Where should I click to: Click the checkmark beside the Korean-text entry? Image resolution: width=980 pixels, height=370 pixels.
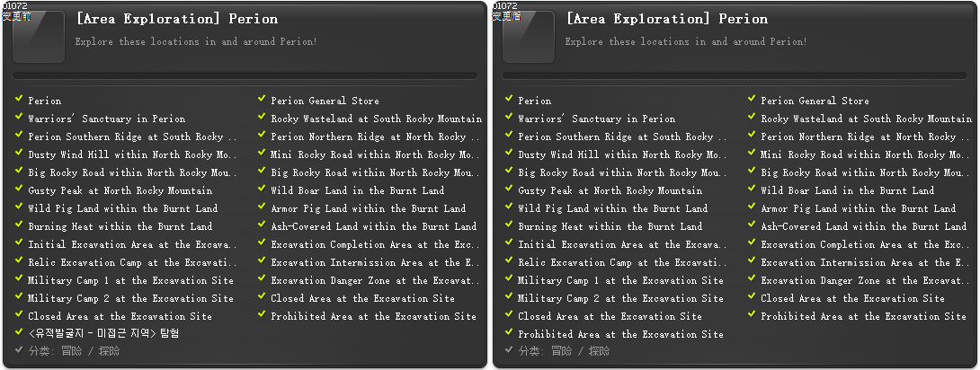click(20, 333)
